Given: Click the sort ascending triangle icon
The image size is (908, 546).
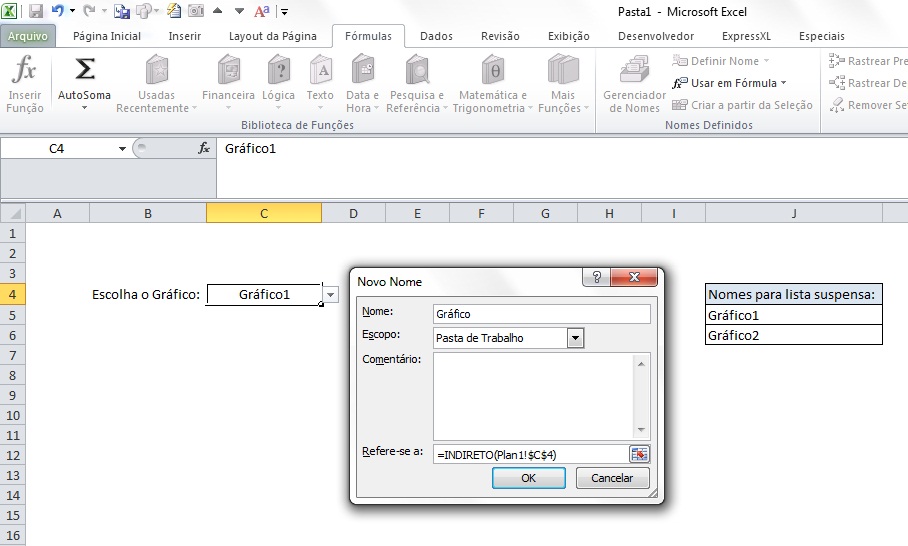Looking at the screenshot, I should click(x=218, y=10).
